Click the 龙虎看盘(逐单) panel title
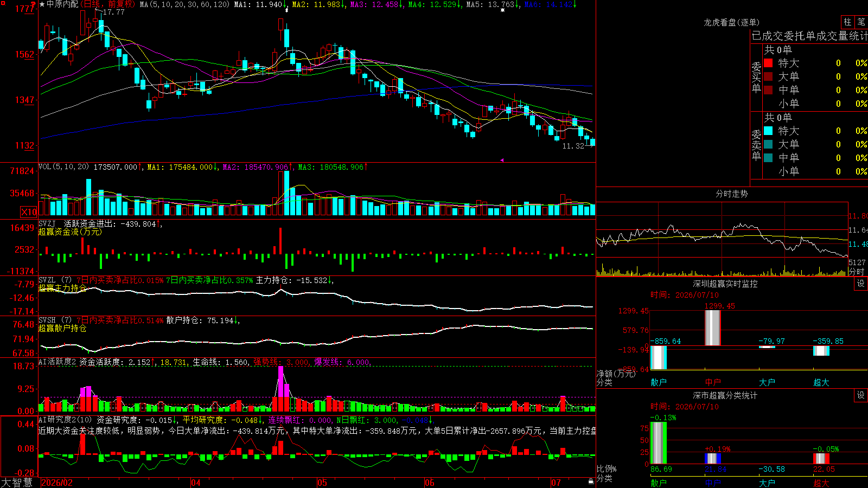This screenshot has width=868, height=488. coord(732,22)
